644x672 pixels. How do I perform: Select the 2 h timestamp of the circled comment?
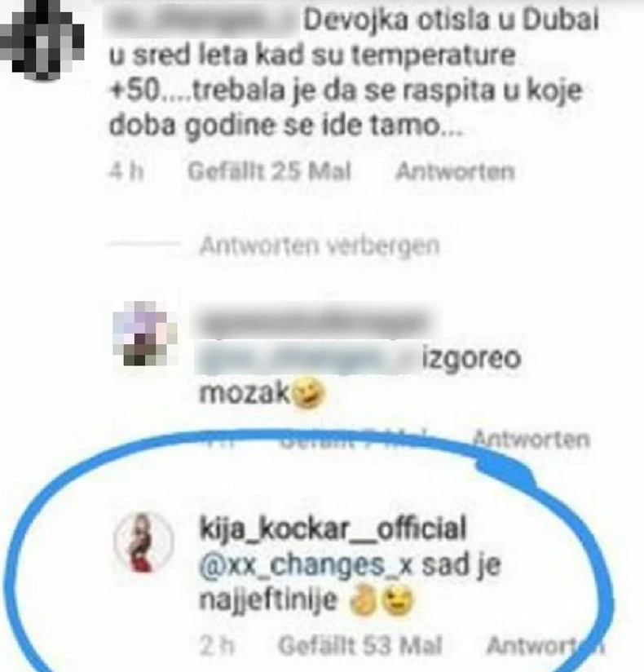click(217, 645)
